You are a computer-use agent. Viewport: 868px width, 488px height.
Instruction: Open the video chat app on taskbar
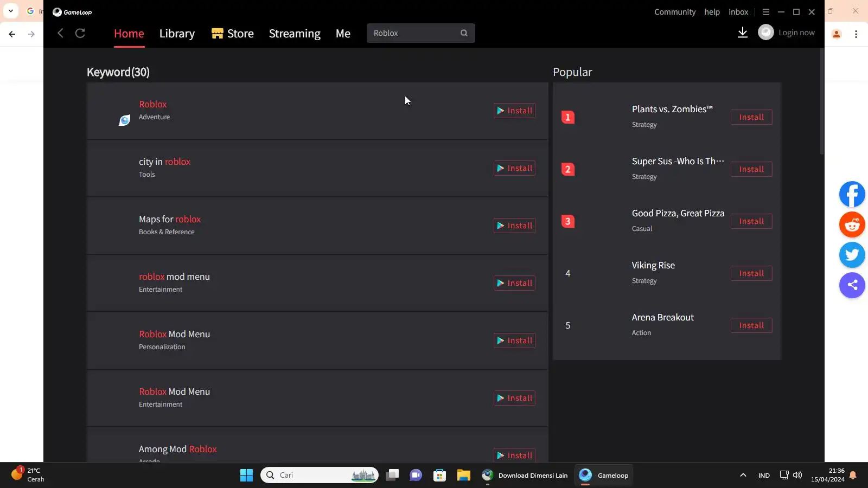(416, 476)
